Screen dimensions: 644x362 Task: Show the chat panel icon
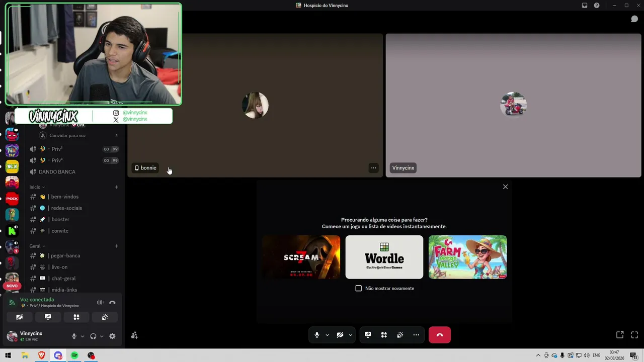(x=634, y=19)
